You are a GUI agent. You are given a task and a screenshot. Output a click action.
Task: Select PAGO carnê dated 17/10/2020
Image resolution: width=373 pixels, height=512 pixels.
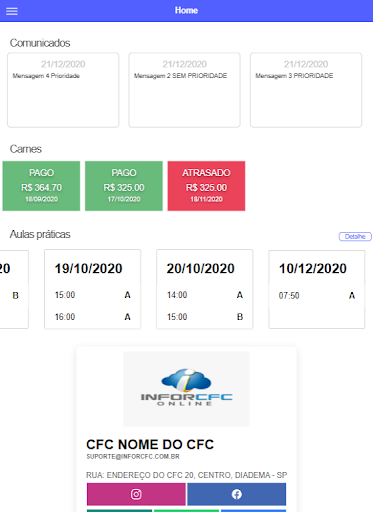124,186
